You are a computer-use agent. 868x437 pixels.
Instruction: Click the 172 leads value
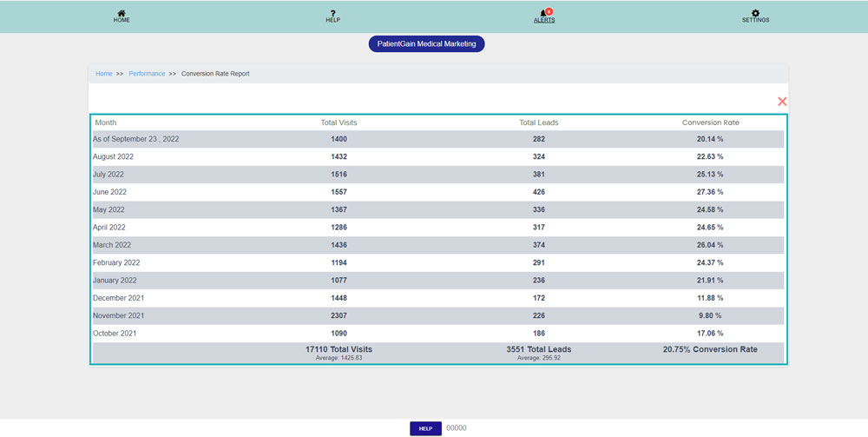click(539, 298)
